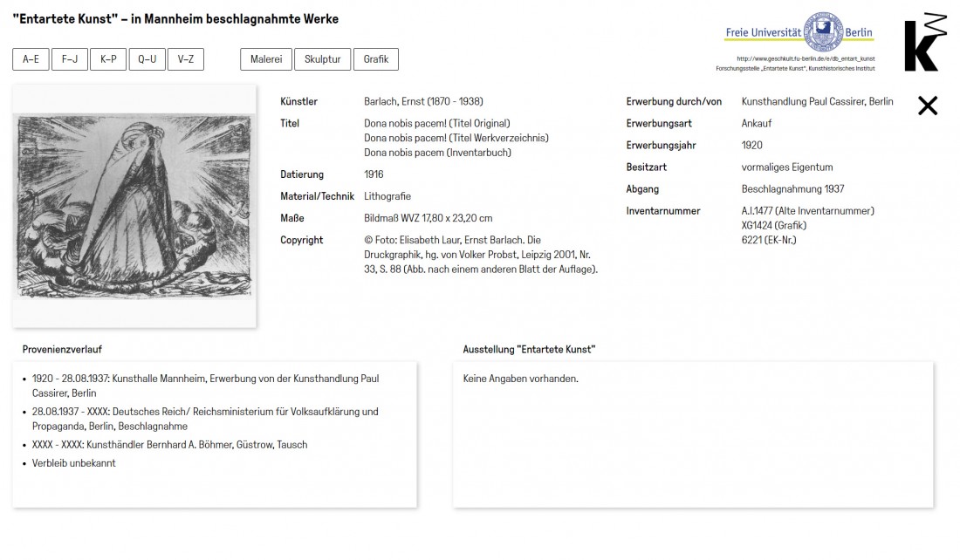Filter artists by A–E
The height and width of the screenshot is (560, 960).
tap(31, 59)
